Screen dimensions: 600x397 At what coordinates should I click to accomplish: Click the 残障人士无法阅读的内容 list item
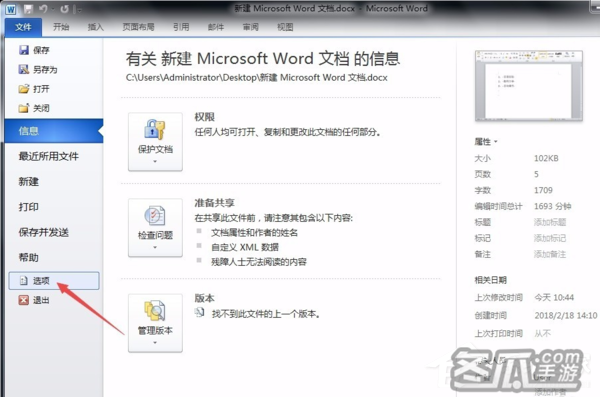pos(259,262)
